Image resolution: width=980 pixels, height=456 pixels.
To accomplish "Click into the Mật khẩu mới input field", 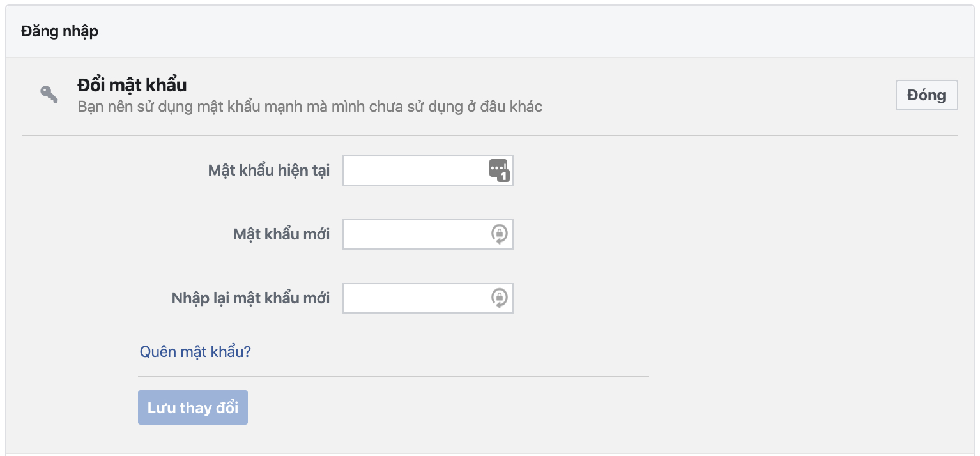I will [x=415, y=234].
